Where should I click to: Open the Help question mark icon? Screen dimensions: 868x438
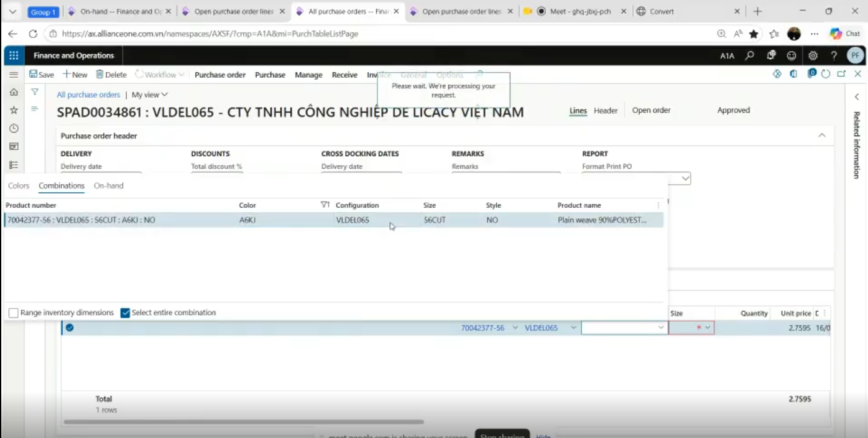click(834, 55)
